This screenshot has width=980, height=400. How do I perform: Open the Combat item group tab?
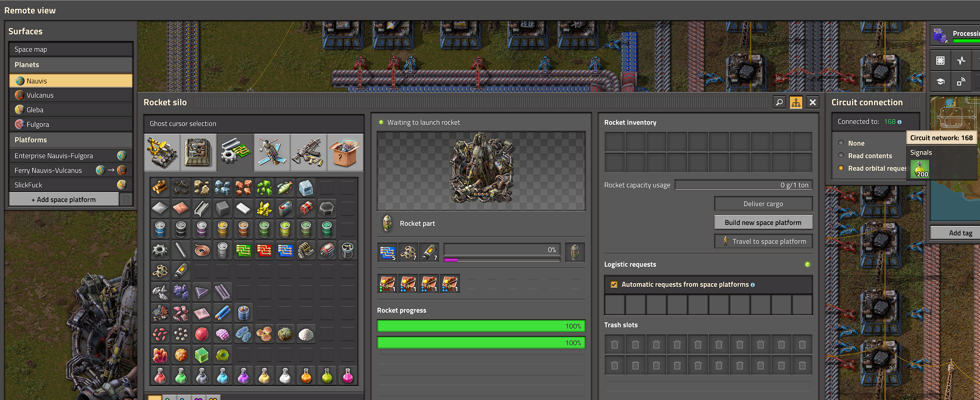pos(309,152)
